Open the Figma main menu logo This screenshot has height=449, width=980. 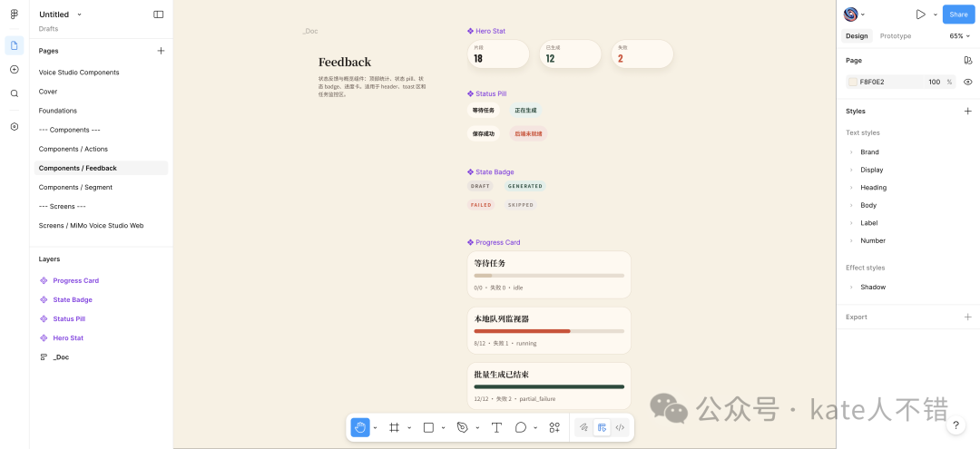[15, 15]
